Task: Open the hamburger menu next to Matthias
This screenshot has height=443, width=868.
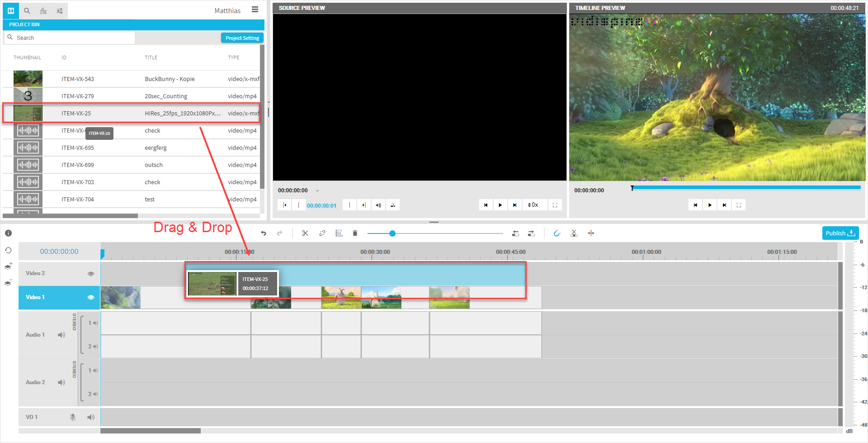Action: pos(255,10)
